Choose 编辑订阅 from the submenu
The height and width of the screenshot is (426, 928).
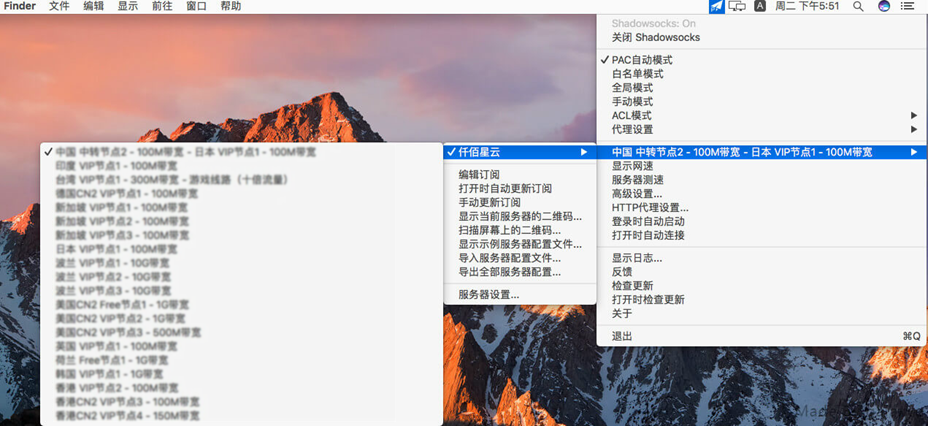tap(479, 174)
